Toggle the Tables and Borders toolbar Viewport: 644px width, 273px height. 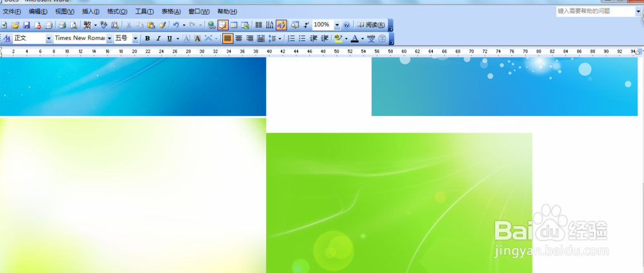pyautogui.click(x=223, y=26)
